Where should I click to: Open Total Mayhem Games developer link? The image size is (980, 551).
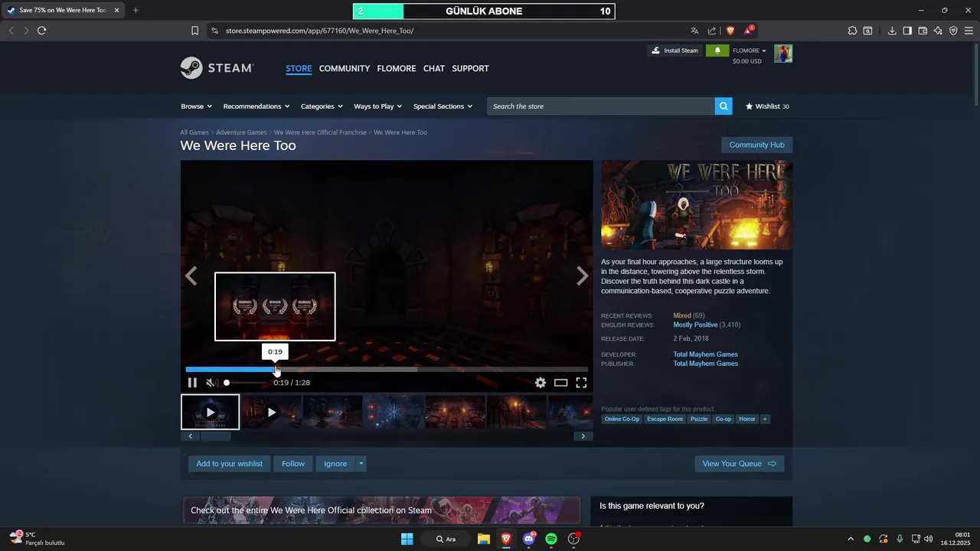705,354
